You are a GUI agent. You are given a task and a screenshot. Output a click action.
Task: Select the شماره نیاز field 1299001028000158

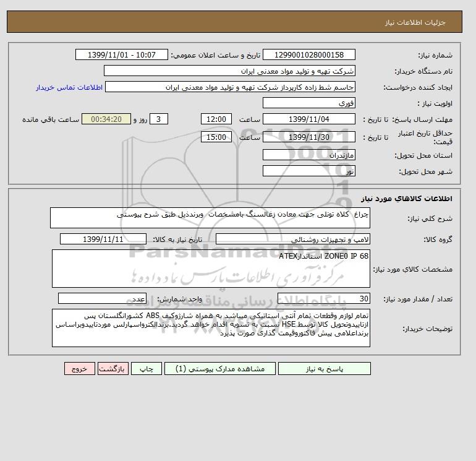click(x=308, y=54)
